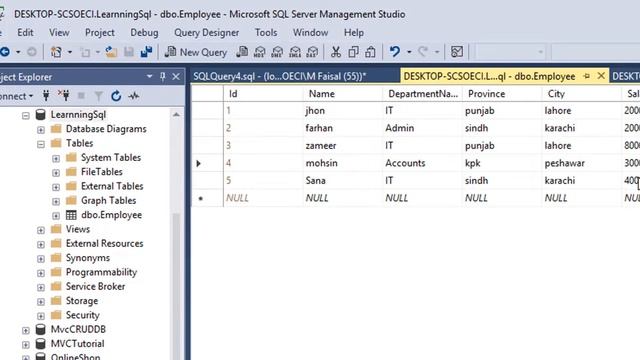Expand the Views folder

[41, 230]
